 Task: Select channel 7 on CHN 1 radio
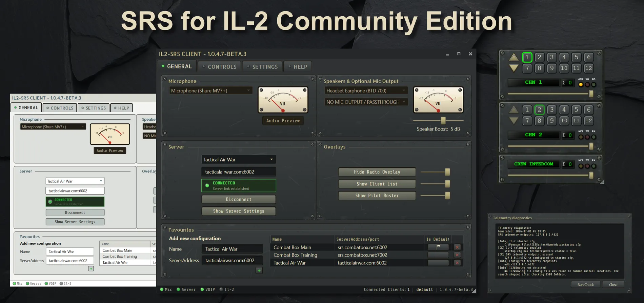pos(527,68)
